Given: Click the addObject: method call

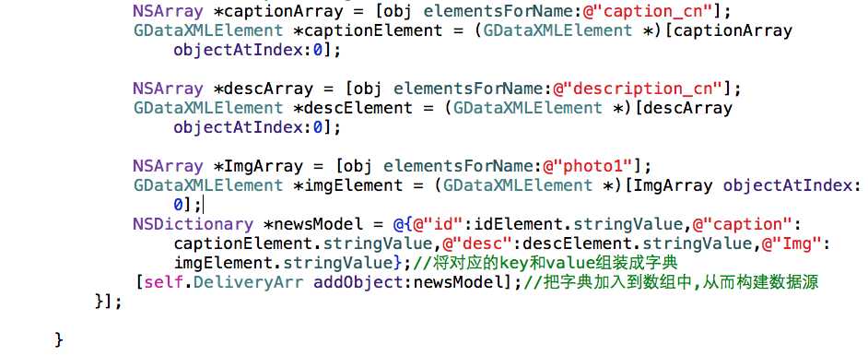Looking at the screenshot, I should pyautogui.click(x=364, y=282).
